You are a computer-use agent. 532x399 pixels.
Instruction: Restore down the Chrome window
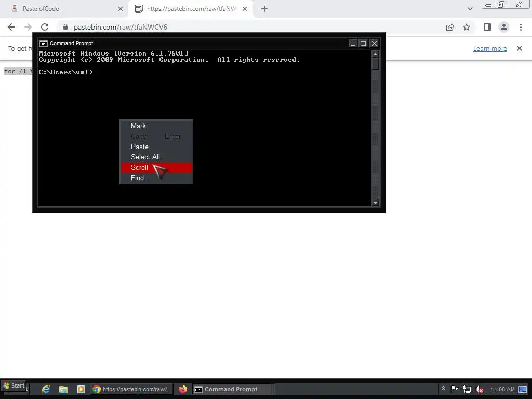point(501,4)
